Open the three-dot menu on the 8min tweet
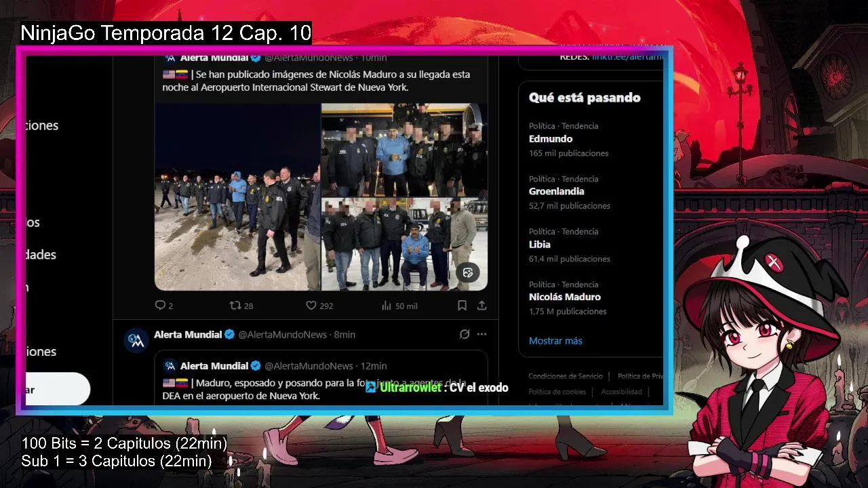 tap(481, 334)
